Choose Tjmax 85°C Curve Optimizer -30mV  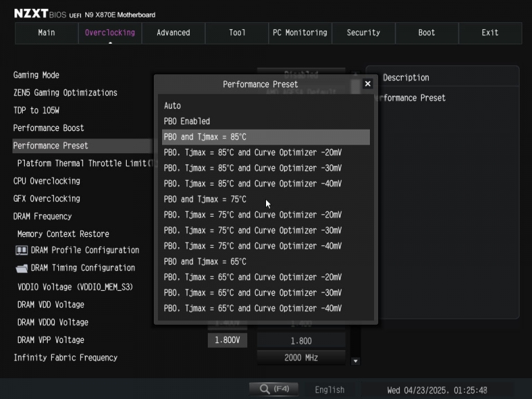click(x=266, y=168)
